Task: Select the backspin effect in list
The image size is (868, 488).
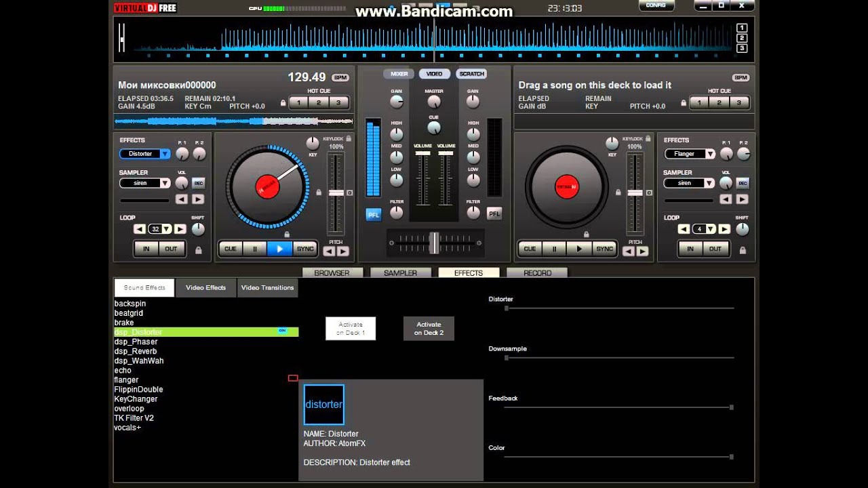Action: [130, 304]
